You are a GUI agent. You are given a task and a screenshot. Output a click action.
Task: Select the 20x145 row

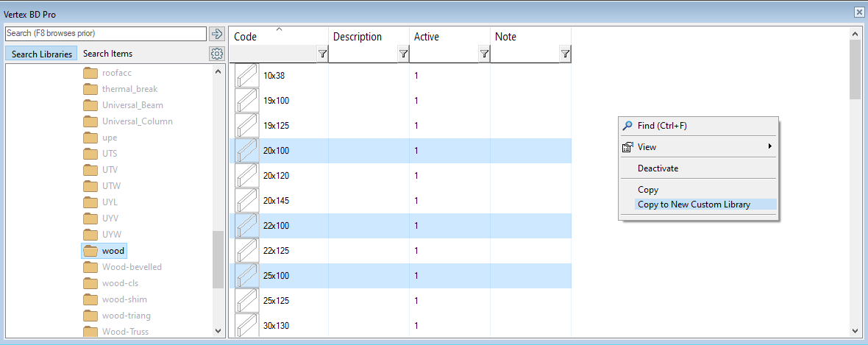click(277, 201)
